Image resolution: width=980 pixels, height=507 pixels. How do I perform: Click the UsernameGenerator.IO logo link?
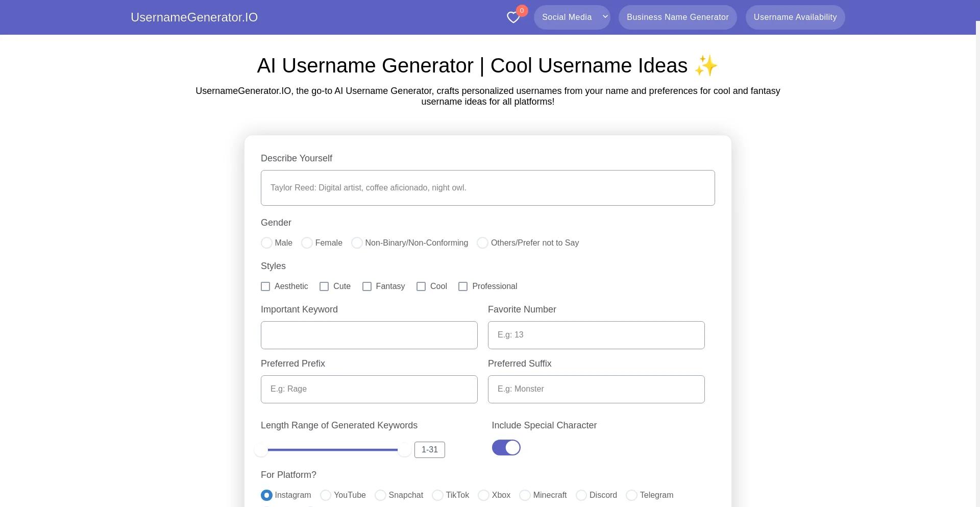tap(194, 17)
